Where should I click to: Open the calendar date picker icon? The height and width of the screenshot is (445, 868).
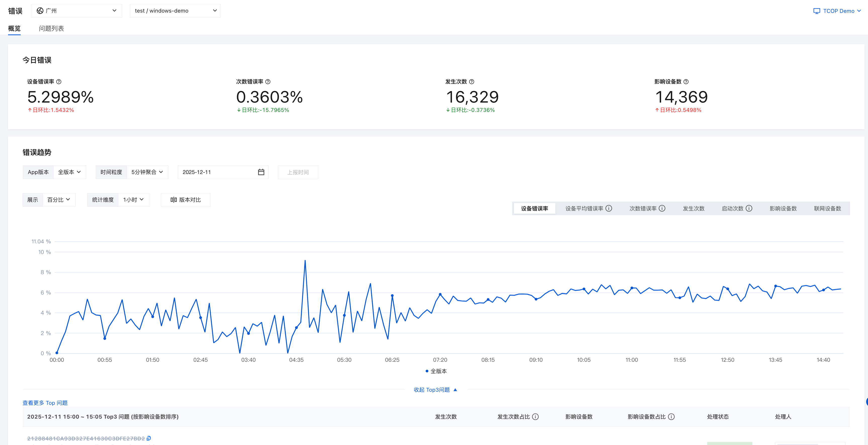[261, 172]
